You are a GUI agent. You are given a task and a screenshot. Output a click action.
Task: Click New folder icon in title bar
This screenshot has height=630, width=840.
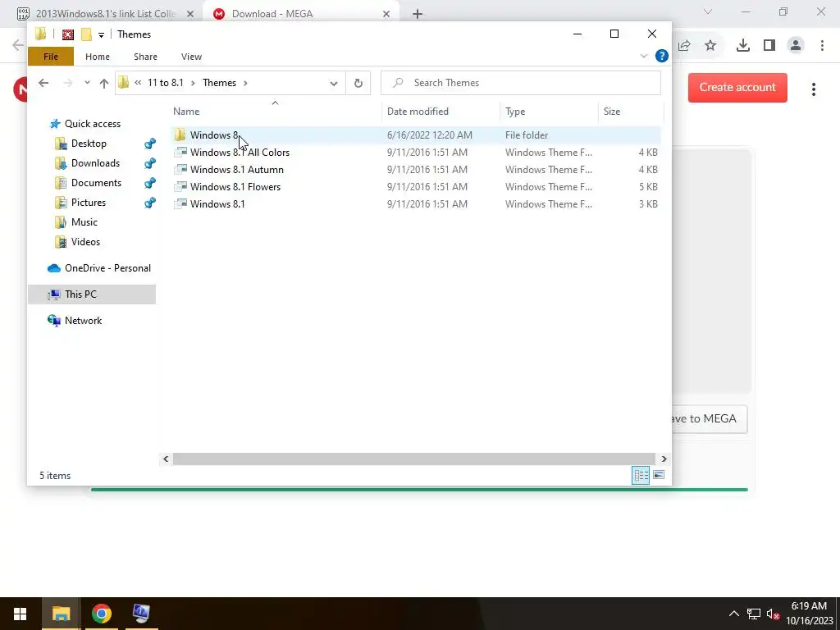pos(86,34)
